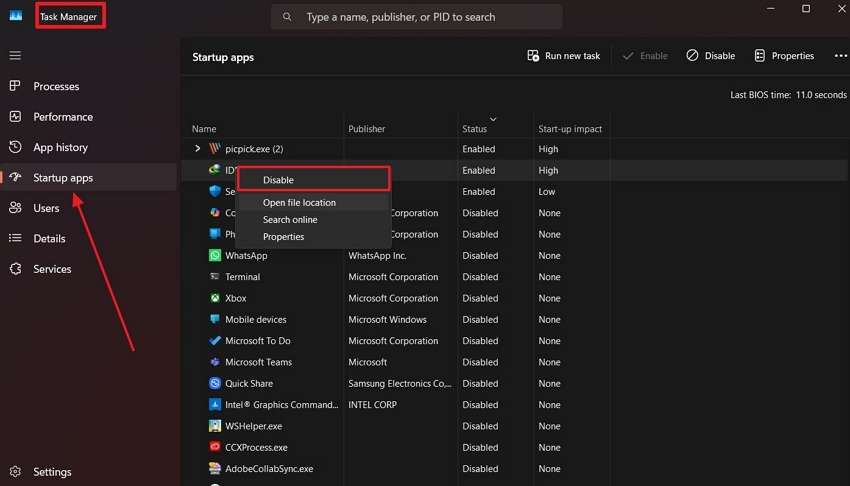Click the App history clock icon
850x486 pixels.
tap(15, 147)
